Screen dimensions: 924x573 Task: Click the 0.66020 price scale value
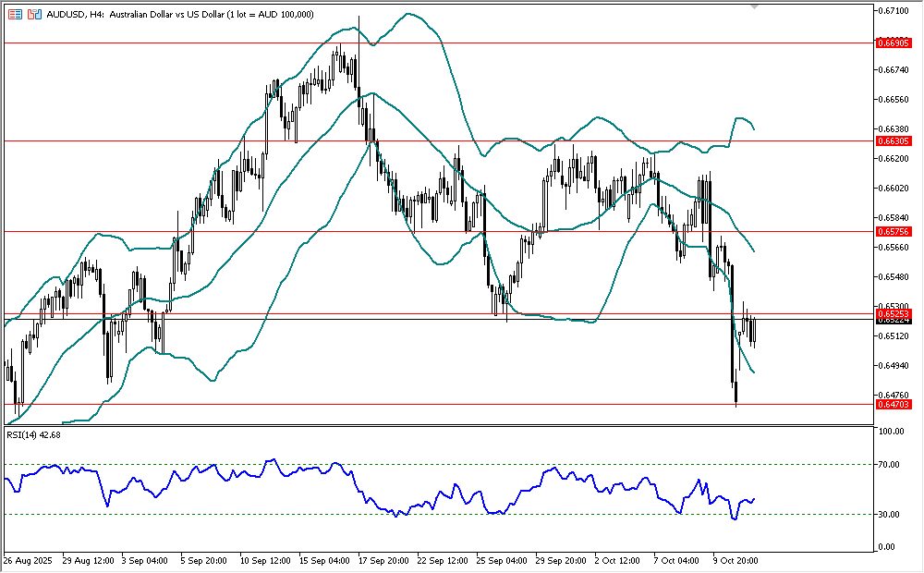click(x=893, y=189)
